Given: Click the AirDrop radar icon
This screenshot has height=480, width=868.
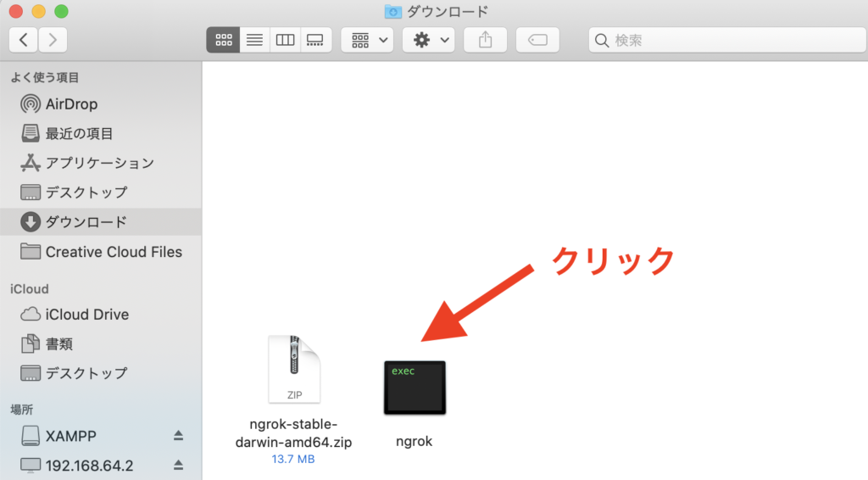Looking at the screenshot, I should pyautogui.click(x=31, y=104).
